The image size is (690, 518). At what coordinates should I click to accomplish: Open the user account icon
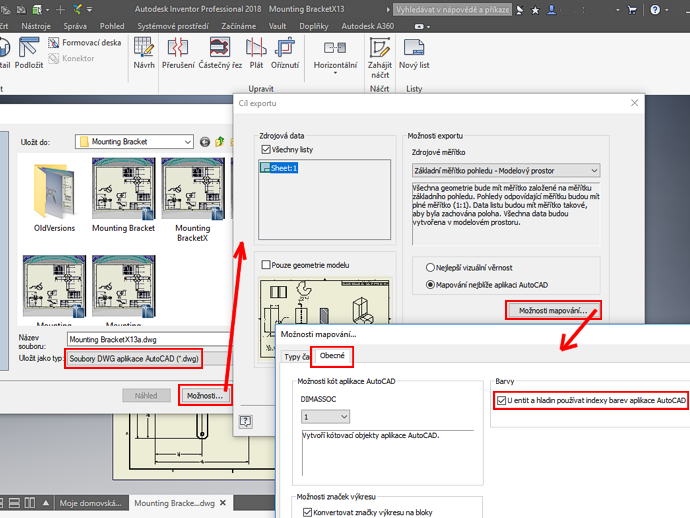click(551, 10)
